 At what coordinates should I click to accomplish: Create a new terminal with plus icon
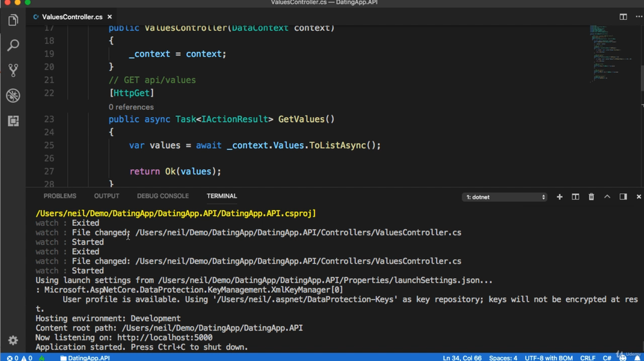point(560,197)
